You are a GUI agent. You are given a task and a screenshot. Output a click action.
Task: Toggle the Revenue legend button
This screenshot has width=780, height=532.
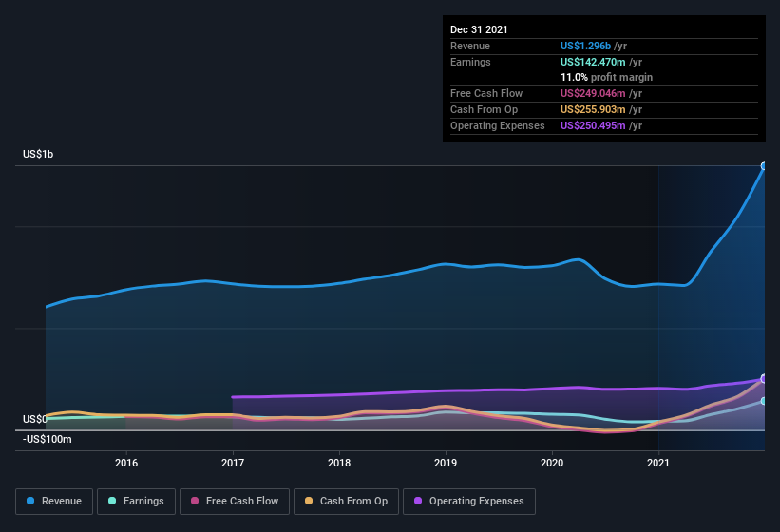coord(54,502)
